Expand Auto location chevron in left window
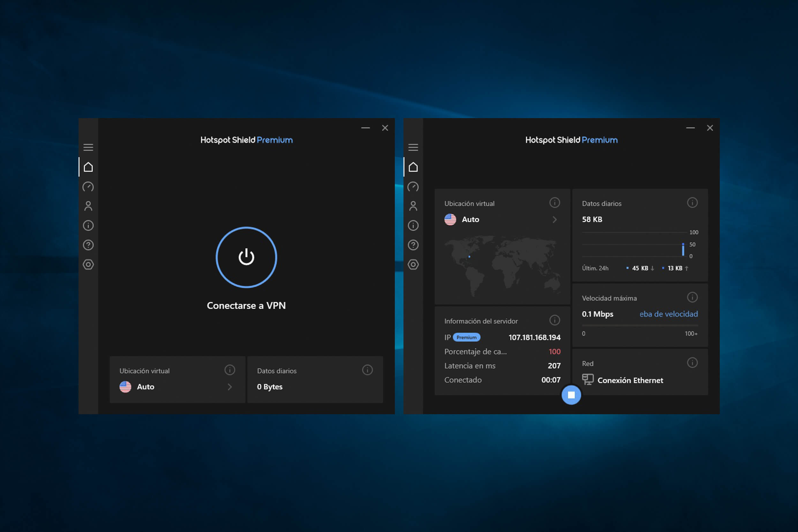798x532 pixels. coord(230,387)
